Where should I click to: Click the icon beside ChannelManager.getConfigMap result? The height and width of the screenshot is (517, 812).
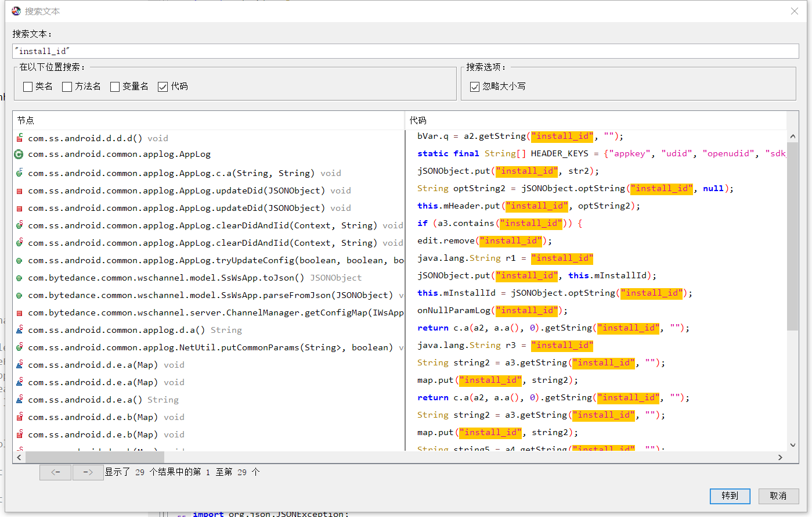tap(19, 313)
